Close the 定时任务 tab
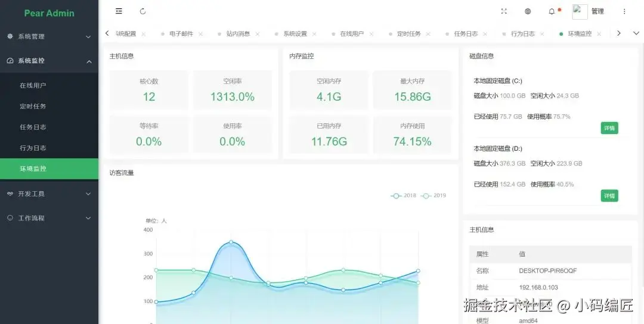Image resolution: width=644 pixels, height=324 pixels. 428,34
